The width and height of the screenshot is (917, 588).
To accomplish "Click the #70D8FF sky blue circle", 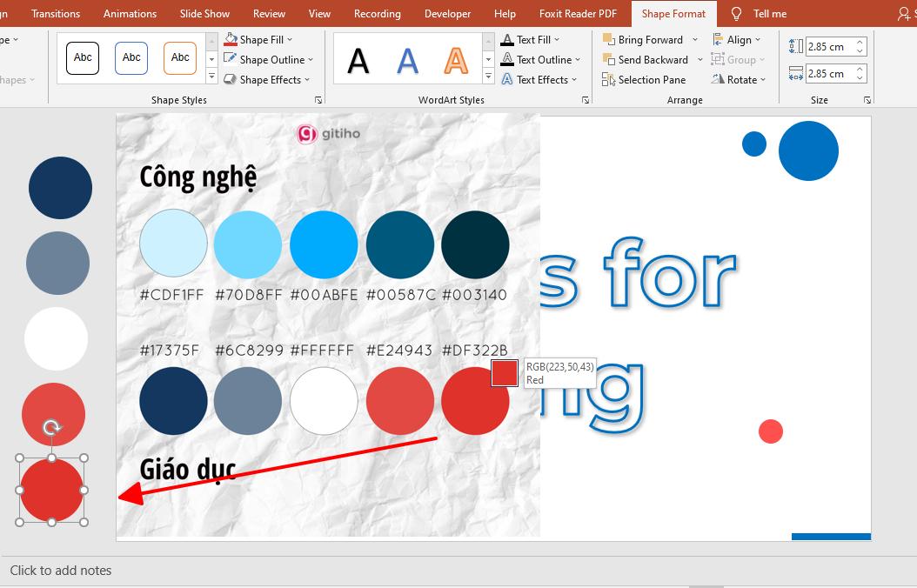I will (x=248, y=244).
